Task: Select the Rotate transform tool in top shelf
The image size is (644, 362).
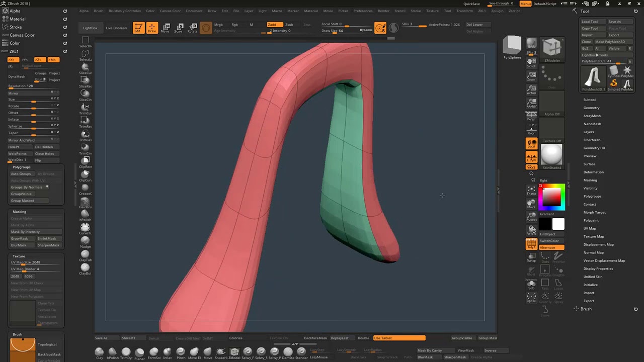Action: click(192, 28)
